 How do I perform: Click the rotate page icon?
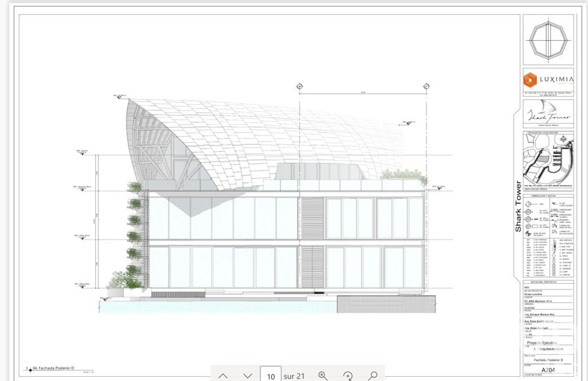click(348, 376)
